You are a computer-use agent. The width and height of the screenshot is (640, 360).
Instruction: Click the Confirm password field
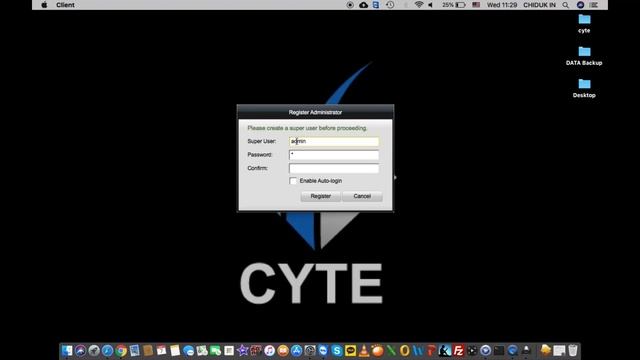pos(334,168)
